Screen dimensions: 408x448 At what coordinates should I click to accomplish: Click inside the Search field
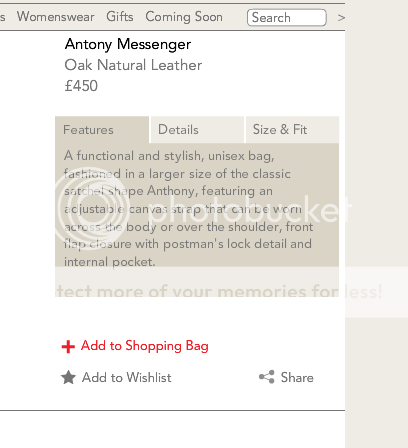pyautogui.click(x=287, y=18)
